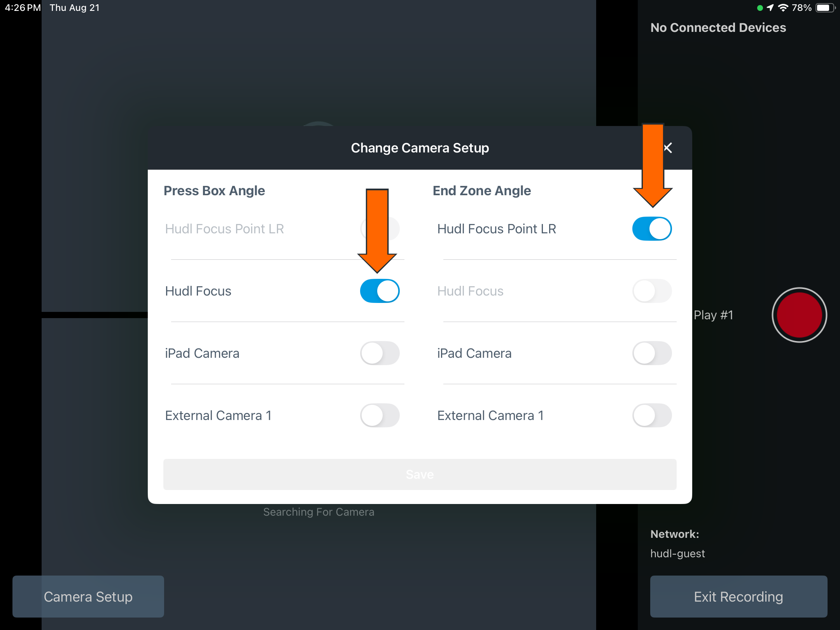
Task: Toggle disabled Hudl Focus under End Zone Angle
Action: [x=652, y=291]
